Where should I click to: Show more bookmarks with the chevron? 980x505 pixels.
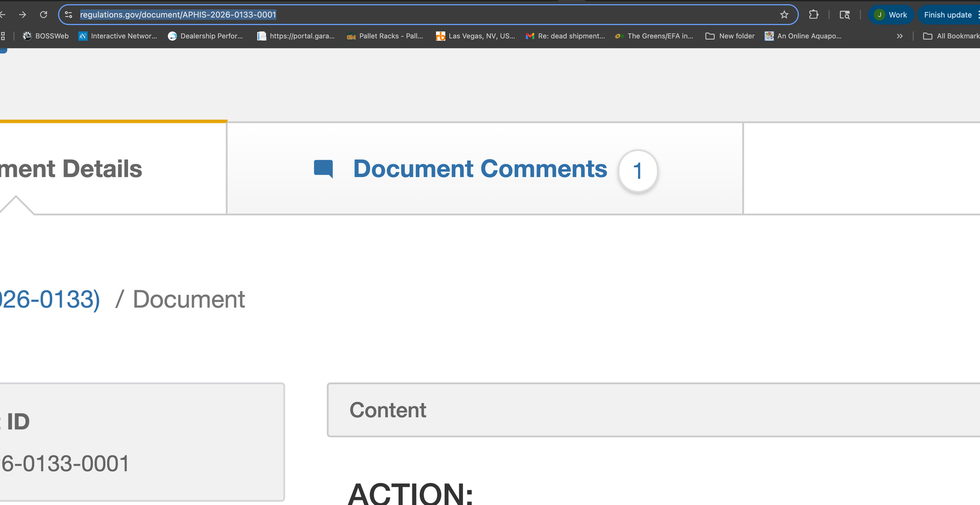[900, 36]
